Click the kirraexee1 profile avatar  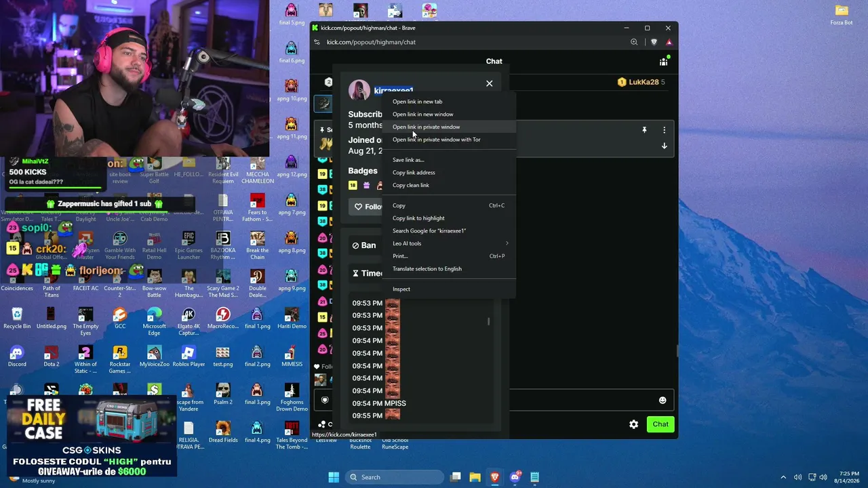point(359,90)
